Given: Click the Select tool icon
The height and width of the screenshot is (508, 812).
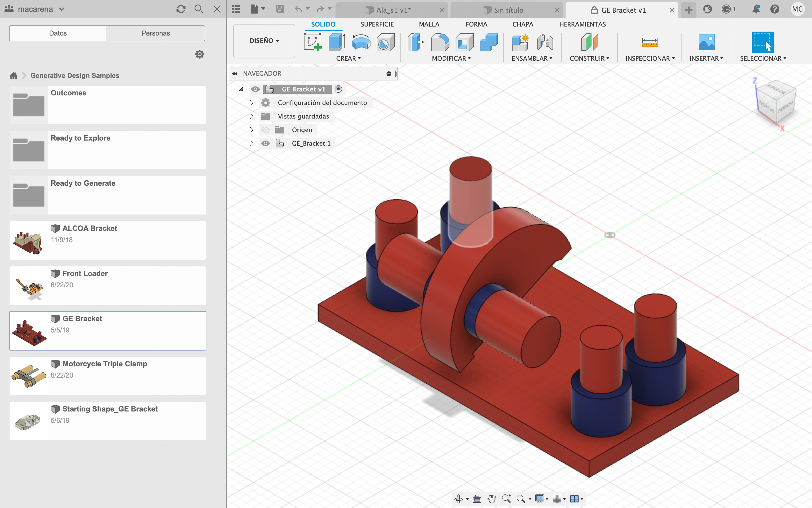Looking at the screenshot, I should click(x=763, y=42).
